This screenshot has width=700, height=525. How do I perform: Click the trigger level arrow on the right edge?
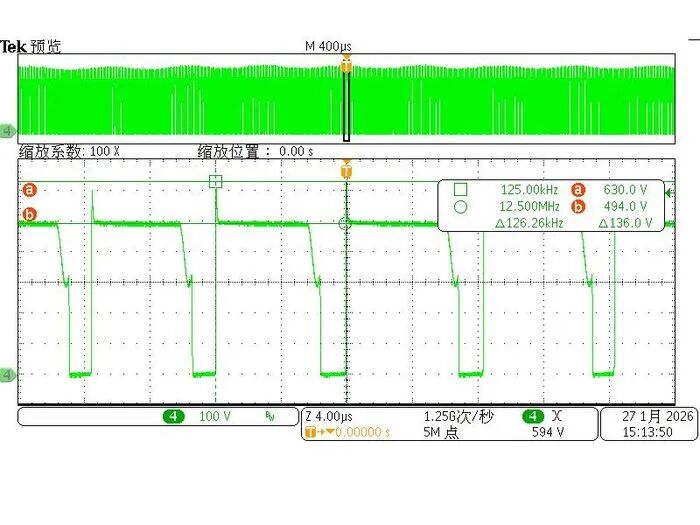click(669, 193)
